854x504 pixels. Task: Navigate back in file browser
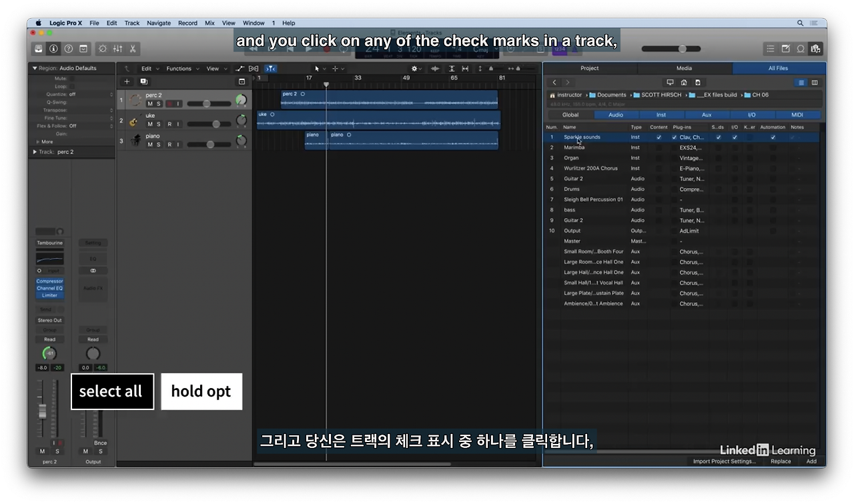click(x=554, y=83)
